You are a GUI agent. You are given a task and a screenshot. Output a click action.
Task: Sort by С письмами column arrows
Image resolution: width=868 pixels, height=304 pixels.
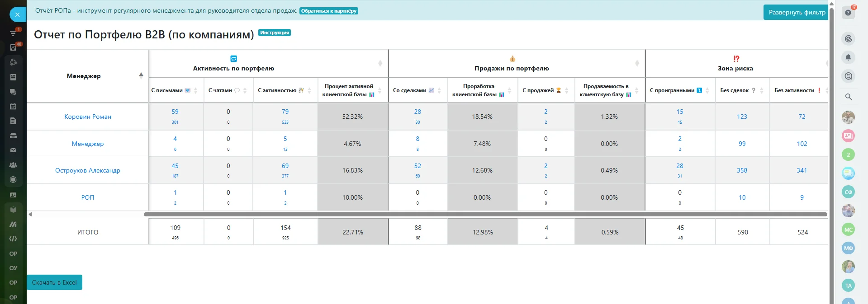(x=195, y=90)
